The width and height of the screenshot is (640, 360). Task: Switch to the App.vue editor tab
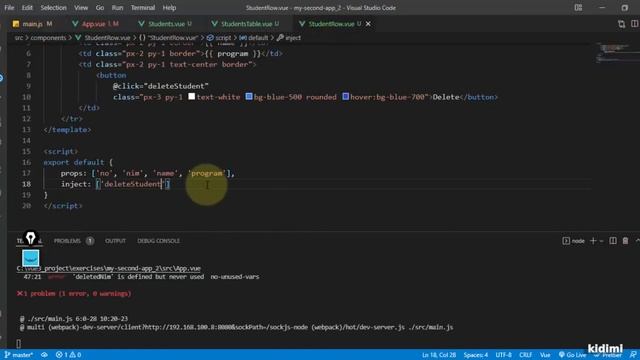click(95, 24)
